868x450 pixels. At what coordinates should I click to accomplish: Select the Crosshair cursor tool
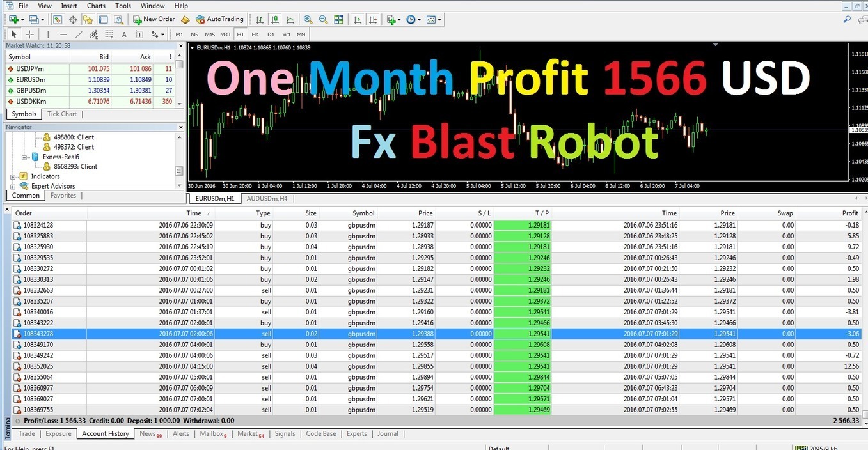pos(29,35)
